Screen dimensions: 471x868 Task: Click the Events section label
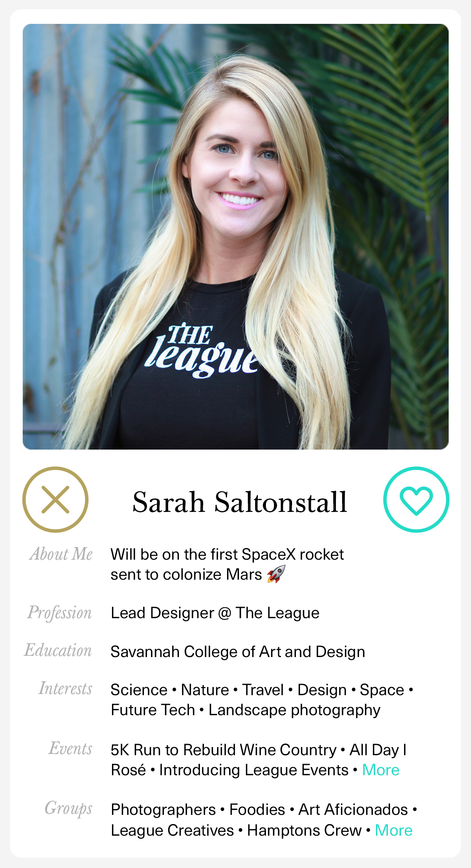[70, 749]
